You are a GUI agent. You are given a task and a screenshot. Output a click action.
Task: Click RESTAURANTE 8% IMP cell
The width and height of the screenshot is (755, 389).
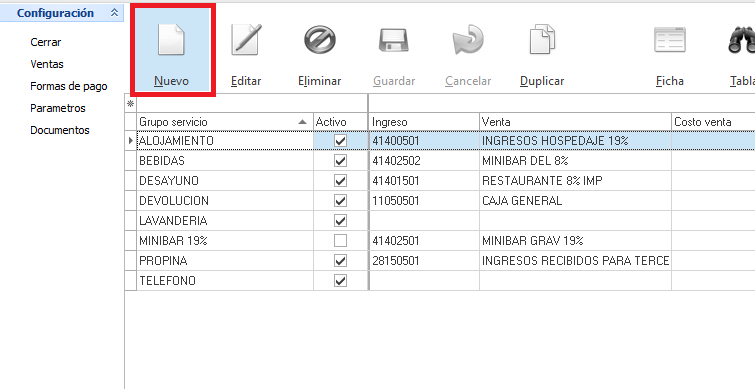pyautogui.click(x=575, y=181)
